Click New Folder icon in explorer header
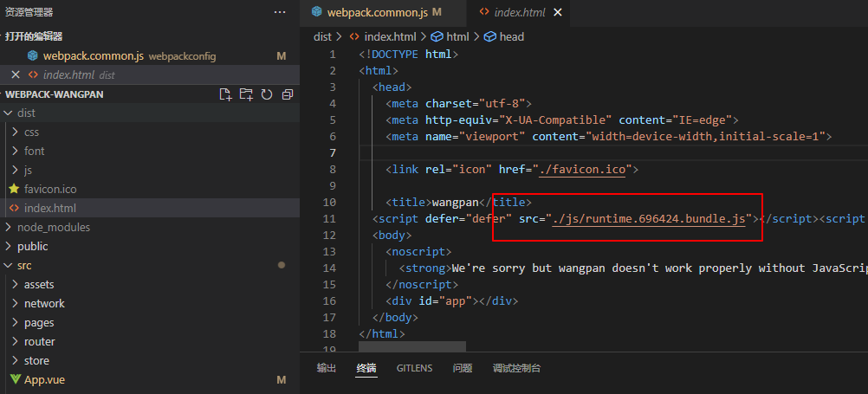The width and height of the screenshot is (868, 394). 246,94
